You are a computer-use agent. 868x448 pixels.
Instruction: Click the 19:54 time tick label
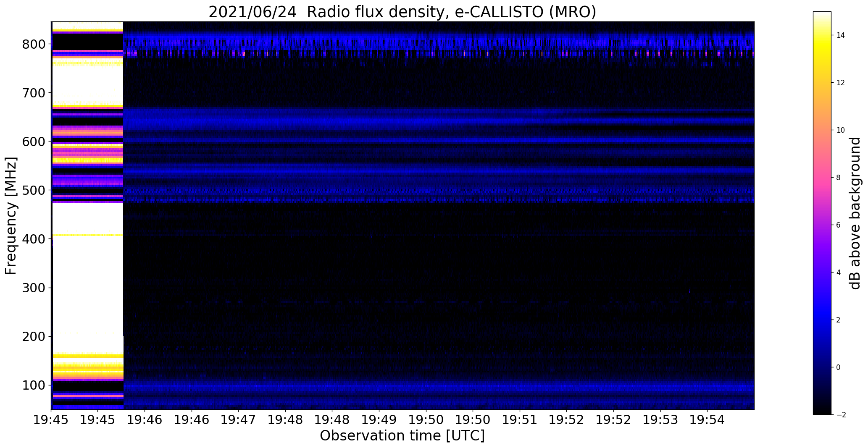pos(708,420)
